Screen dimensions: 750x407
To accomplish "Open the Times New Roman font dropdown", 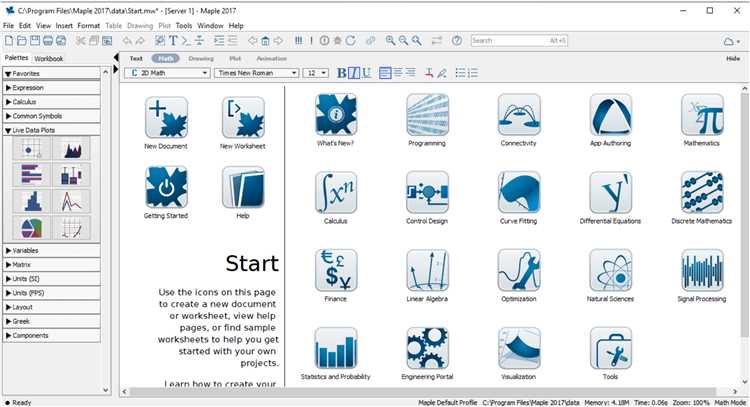I will (256, 73).
